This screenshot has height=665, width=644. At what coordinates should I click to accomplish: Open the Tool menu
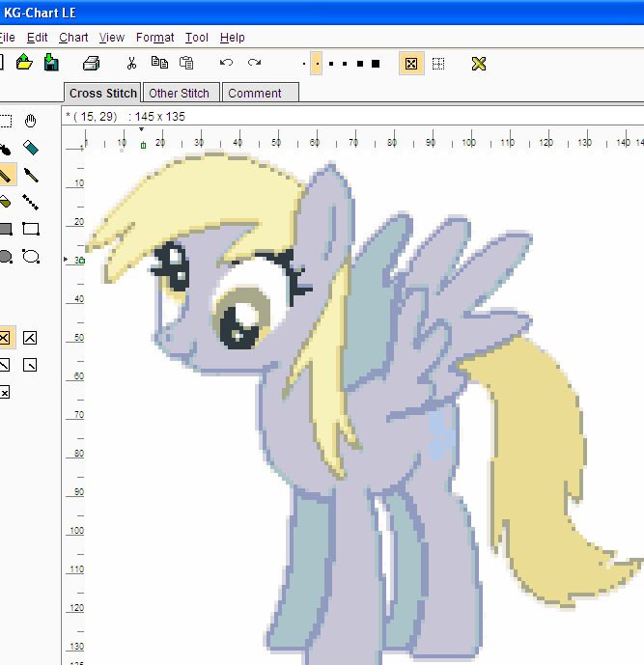[197, 38]
